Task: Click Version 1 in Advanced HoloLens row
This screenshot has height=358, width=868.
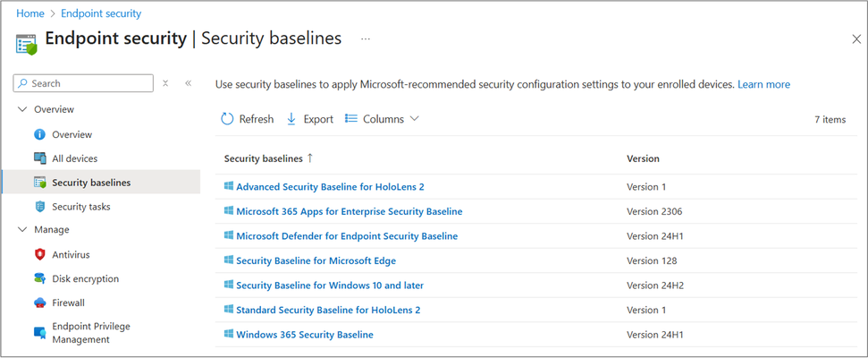Action: (x=646, y=187)
